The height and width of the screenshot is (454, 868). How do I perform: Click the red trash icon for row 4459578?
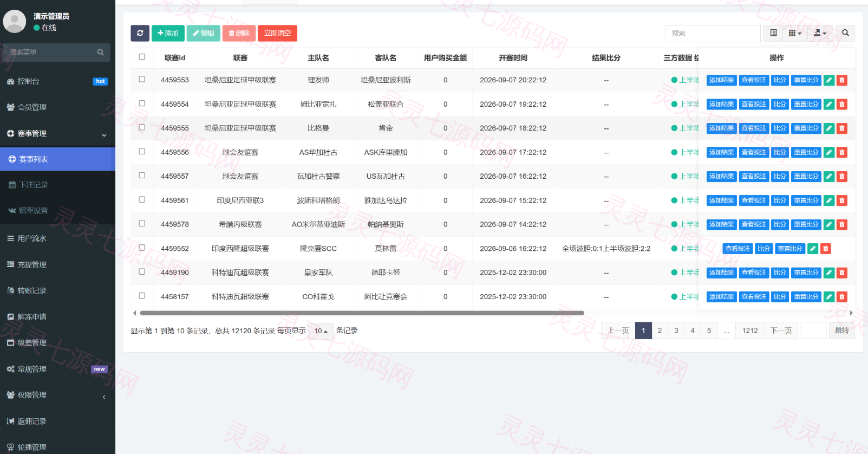tap(842, 224)
